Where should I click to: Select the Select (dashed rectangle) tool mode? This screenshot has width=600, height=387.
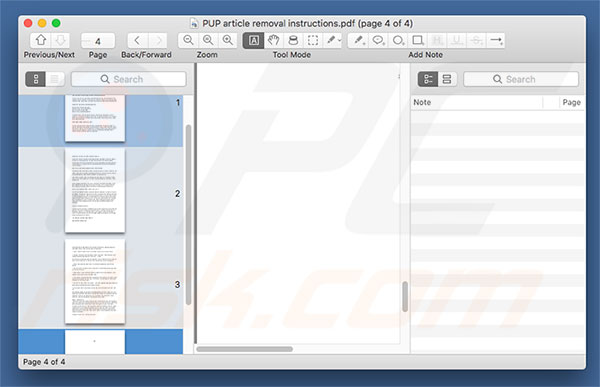point(313,40)
